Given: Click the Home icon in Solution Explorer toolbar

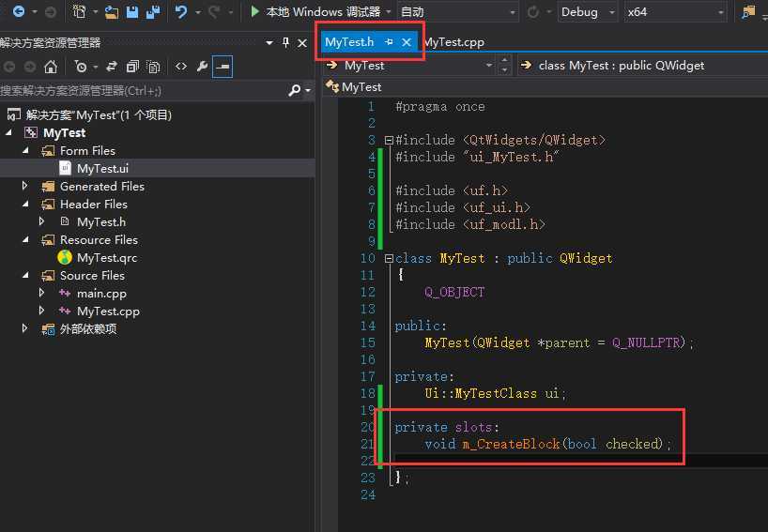Looking at the screenshot, I should point(51,67).
